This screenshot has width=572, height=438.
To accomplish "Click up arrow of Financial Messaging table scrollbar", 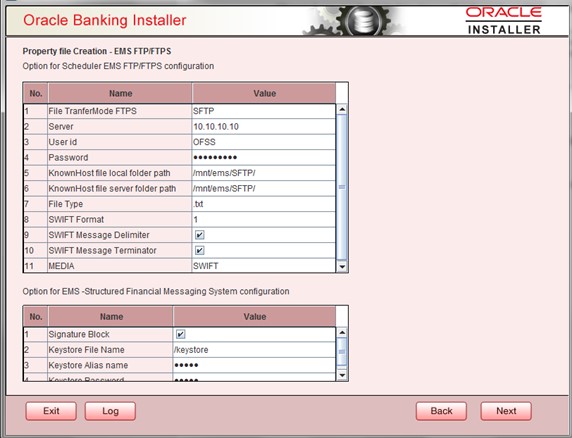I will tap(342, 332).
